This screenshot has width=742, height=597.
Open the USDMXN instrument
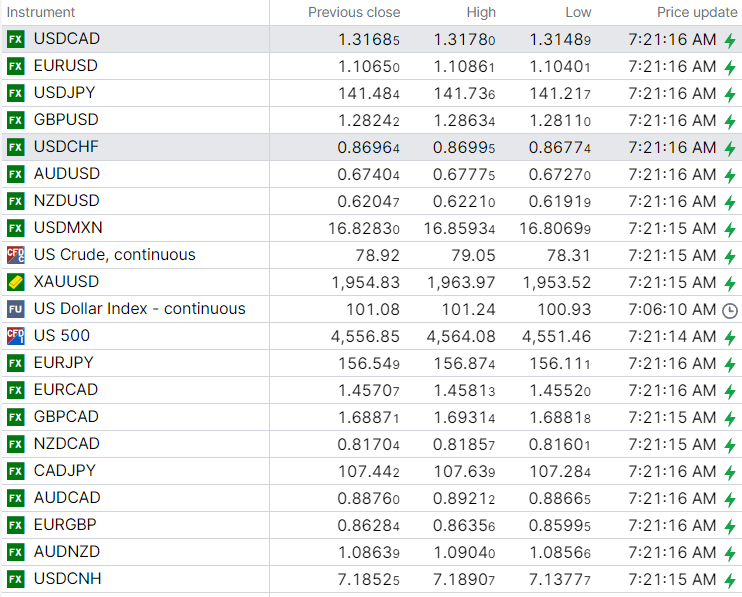click(x=68, y=228)
